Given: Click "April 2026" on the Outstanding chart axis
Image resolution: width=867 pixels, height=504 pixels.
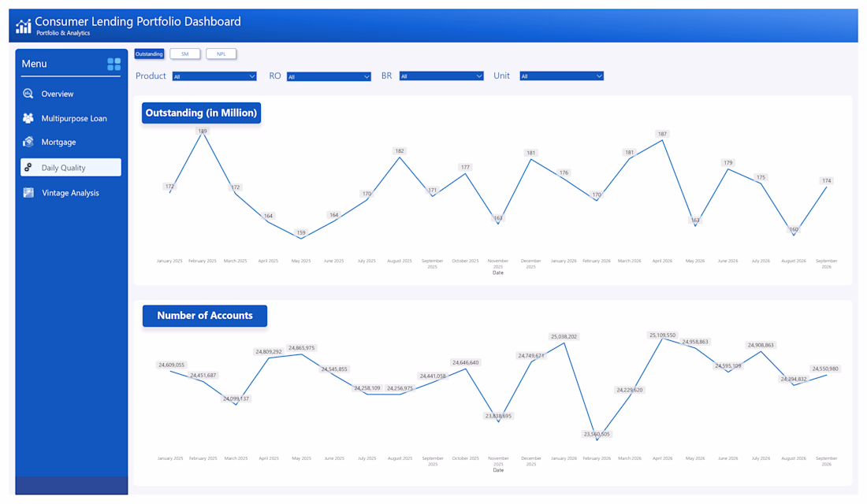Looking at the screenshot, I should pos(662,261).
